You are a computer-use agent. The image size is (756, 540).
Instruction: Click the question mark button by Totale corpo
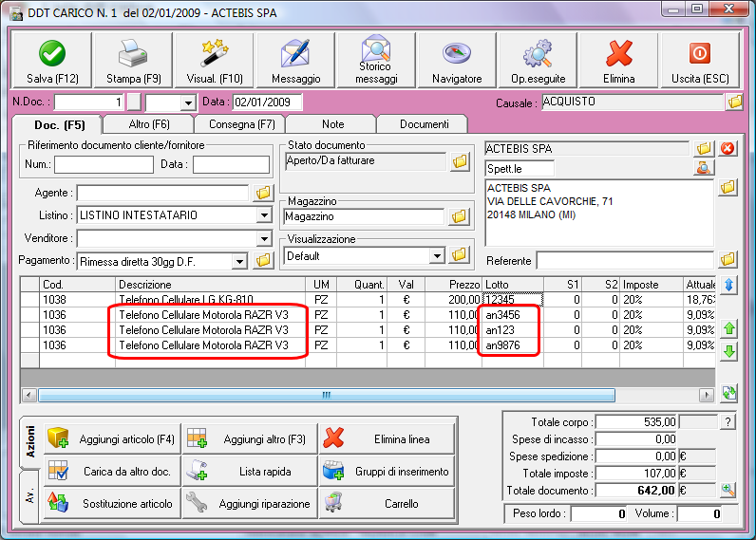pyautogui.click(x=728, y=422)
